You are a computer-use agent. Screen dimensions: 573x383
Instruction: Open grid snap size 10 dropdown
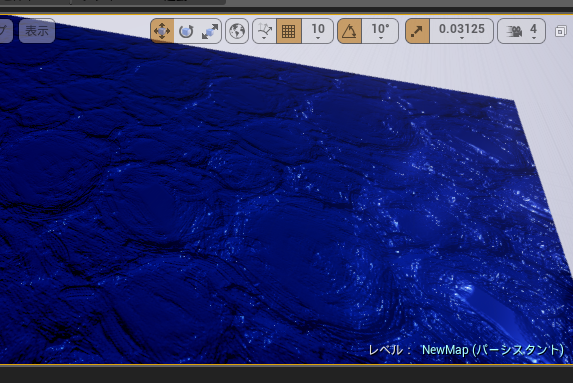pyautogui.click(x=318, y=31)
